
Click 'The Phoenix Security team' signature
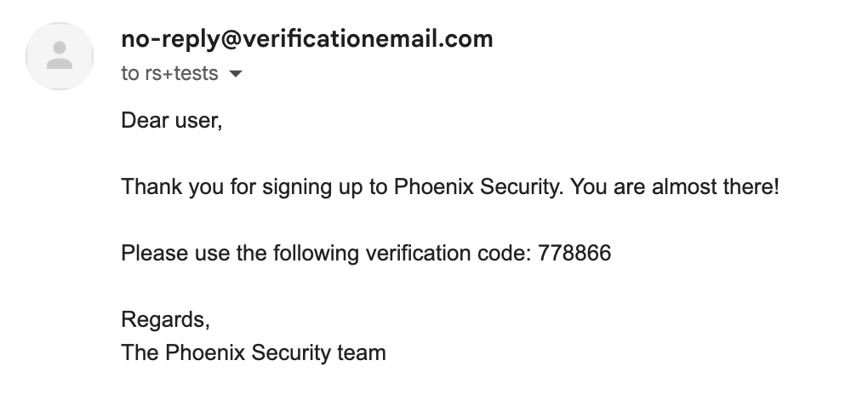(254, 352)
